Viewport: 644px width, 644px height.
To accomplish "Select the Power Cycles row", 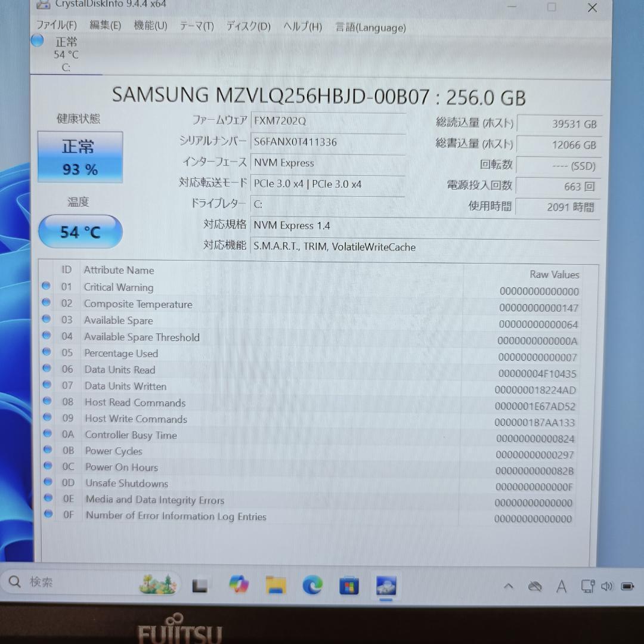I will 309,452.
